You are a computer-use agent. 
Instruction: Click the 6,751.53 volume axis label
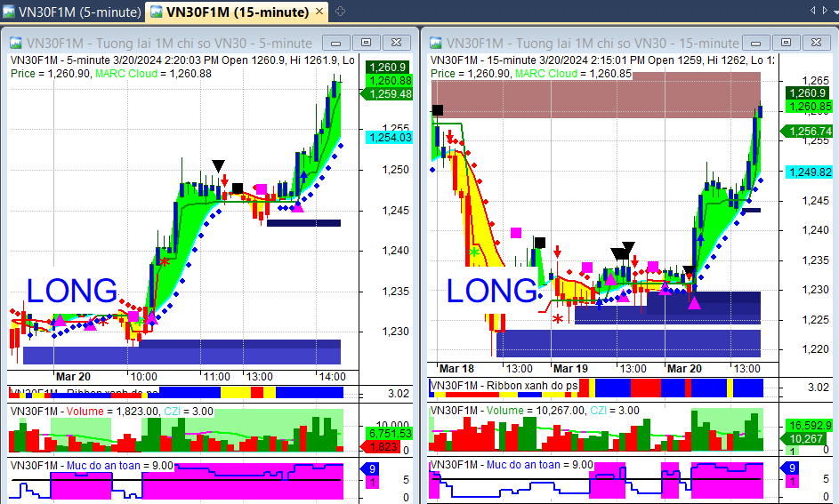coord(390,434)
